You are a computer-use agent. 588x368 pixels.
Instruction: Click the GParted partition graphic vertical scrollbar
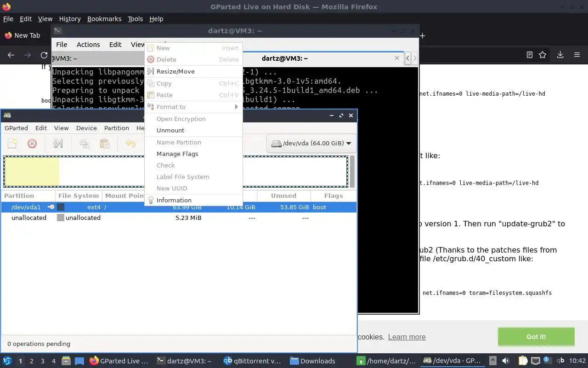pyautogui.click(x=353, y=172)
